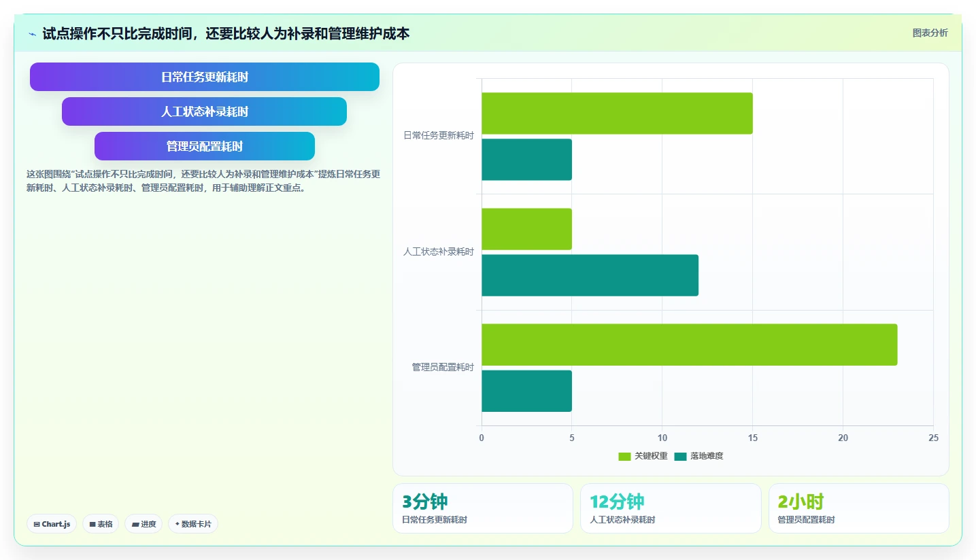Viewport: 976px width, 560px height.
Task: Click the 数据卡片 tag chip
Action: pos(193,524)
